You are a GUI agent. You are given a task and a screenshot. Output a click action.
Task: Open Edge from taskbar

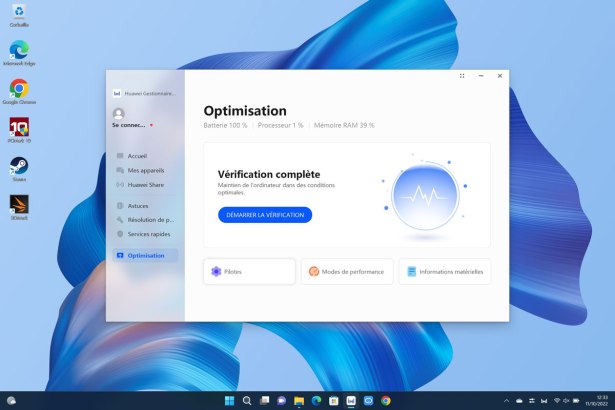(x=316, y=401)
